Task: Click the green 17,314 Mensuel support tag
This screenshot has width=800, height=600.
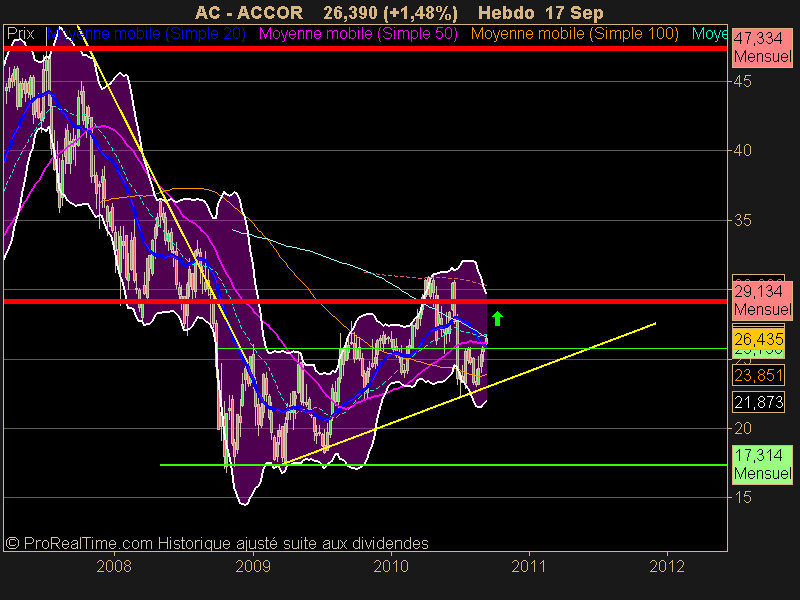Action: pos(762,464)
